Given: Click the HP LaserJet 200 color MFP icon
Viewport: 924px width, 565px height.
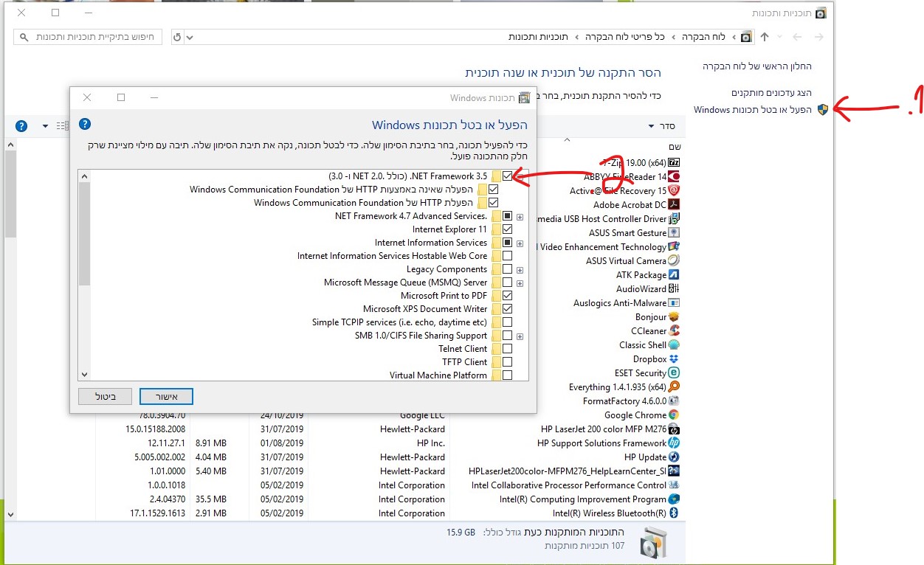Looking at the screenshot, I should coord(674,429).
